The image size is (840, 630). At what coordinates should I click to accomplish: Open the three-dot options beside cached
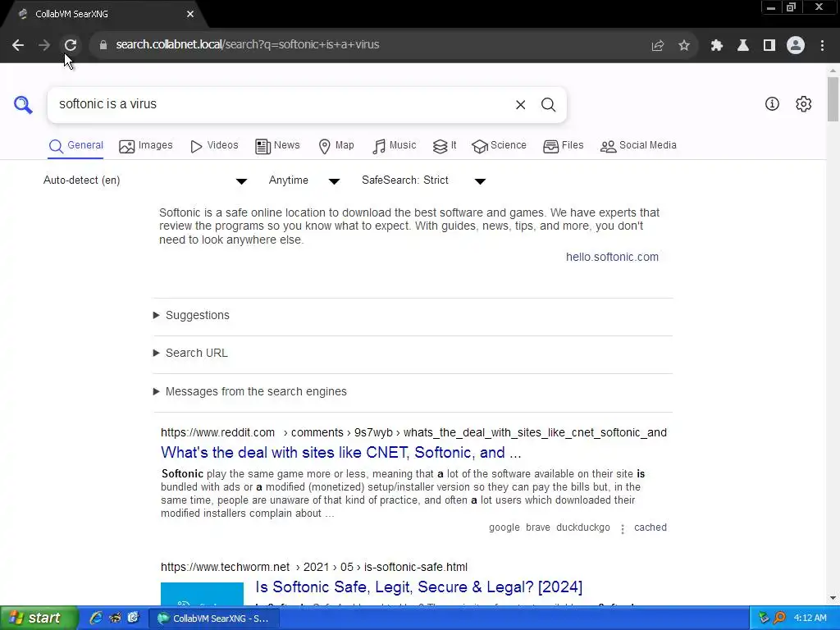623,529
